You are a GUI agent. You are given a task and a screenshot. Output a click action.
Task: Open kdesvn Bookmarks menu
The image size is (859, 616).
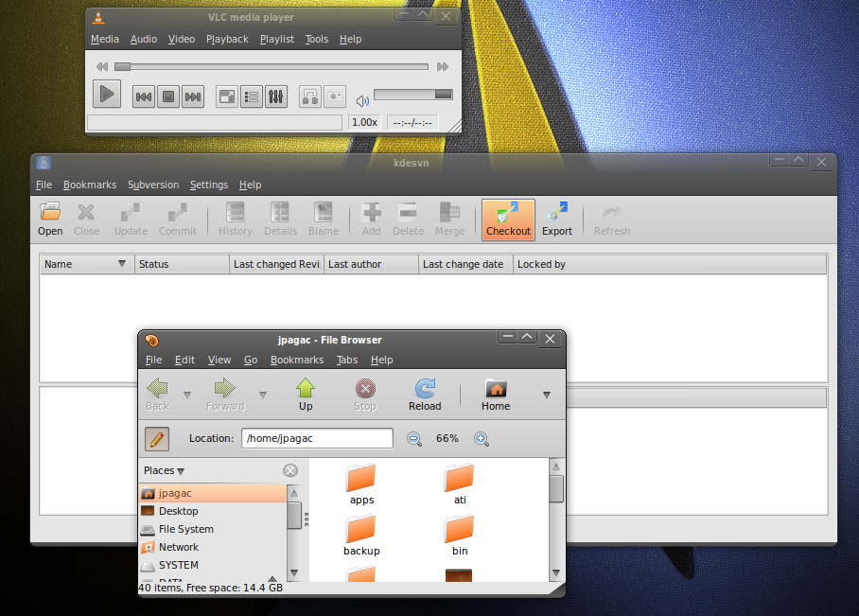coord(90,185)
